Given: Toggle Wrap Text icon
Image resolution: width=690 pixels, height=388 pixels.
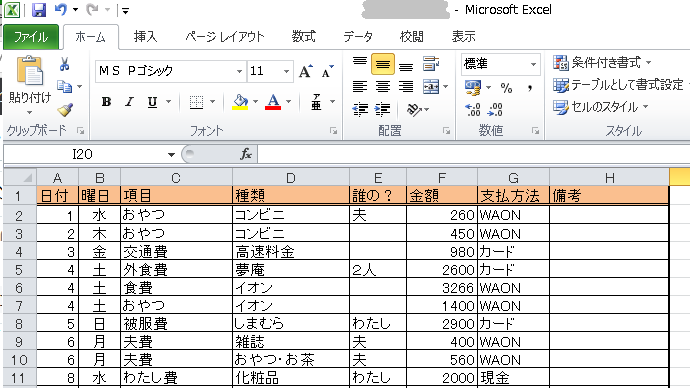Looking at the screenshot, I should tap(431, 64).
